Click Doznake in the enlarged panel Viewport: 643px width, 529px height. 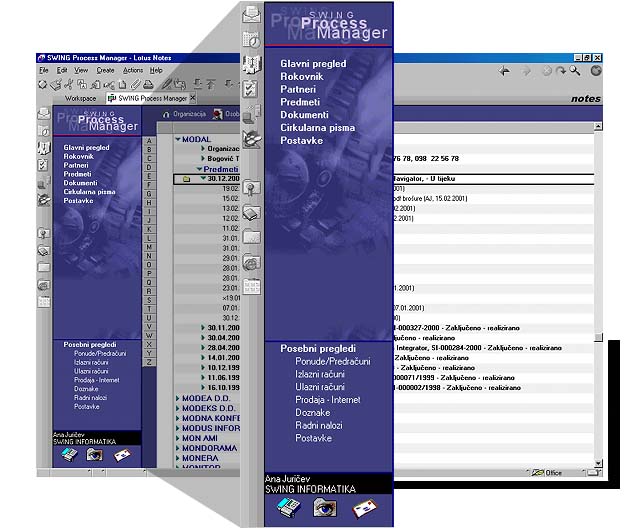(312, 413)
